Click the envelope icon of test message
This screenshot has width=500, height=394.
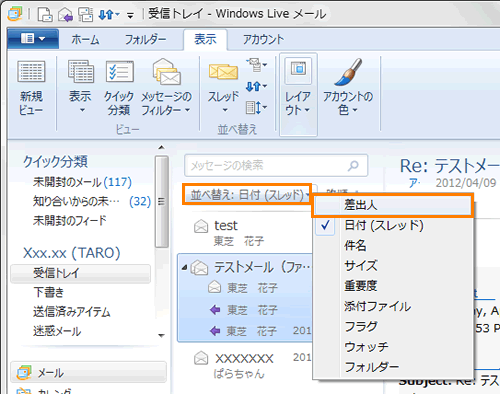pos(201,226)
